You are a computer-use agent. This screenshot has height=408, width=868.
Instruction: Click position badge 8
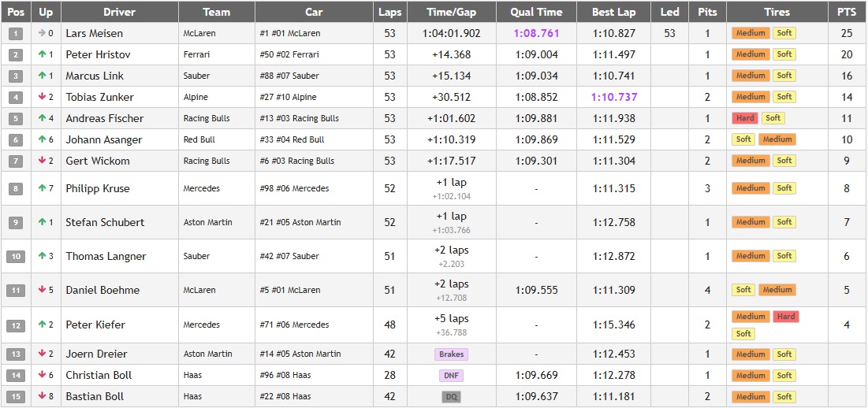click(16, 188)
